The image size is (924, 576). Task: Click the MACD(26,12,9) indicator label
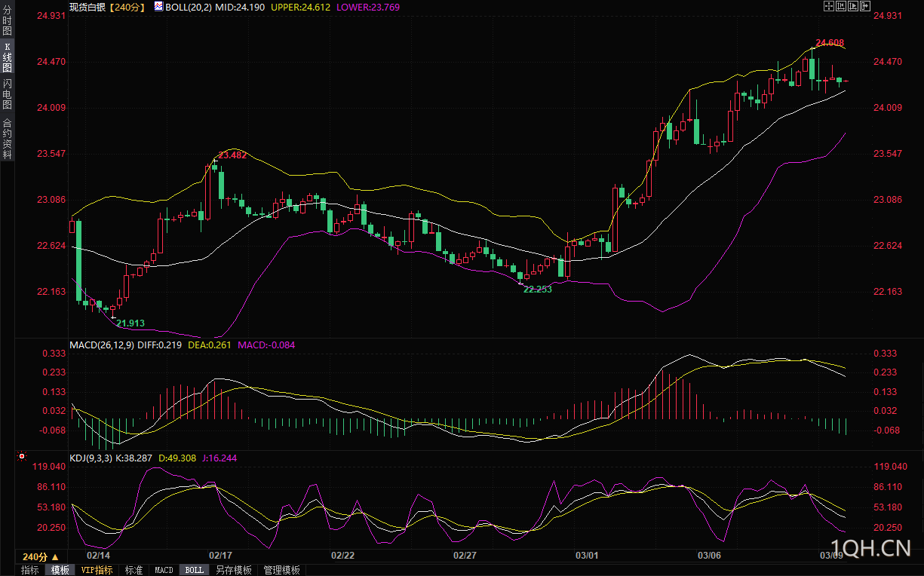[x=102, y=345]
